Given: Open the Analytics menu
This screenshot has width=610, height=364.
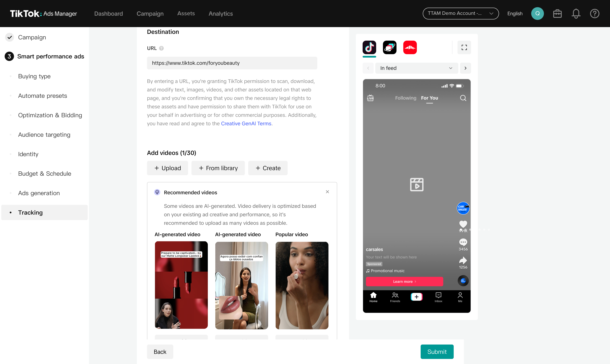Looking at the screenshot, I should tap(220, 14).
